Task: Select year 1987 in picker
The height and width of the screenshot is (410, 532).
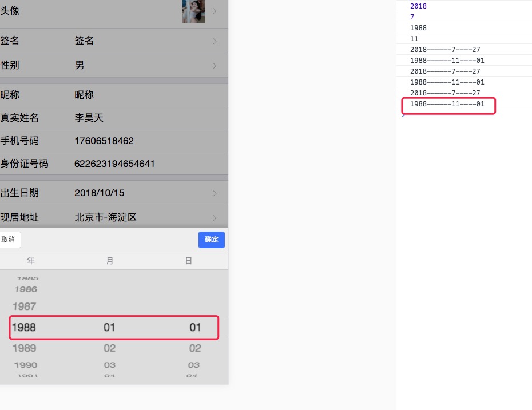Action: tap(24, 306)
